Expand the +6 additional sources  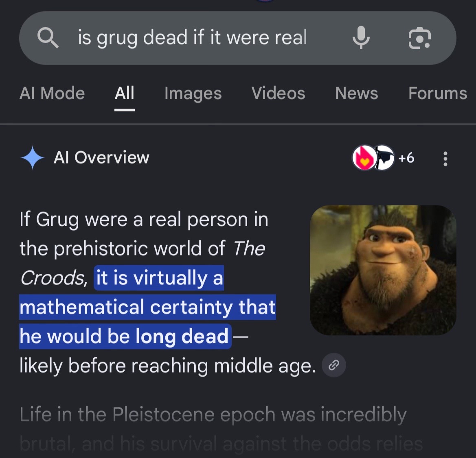406,158
